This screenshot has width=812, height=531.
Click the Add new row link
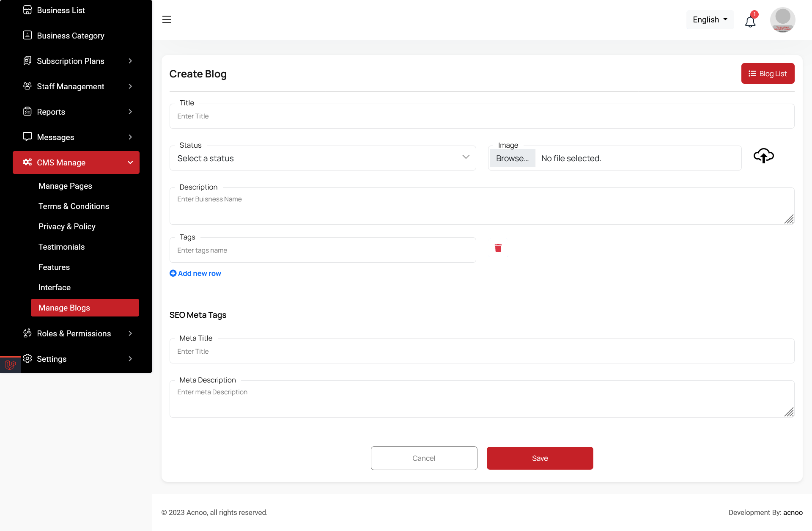tap(195, 273)
